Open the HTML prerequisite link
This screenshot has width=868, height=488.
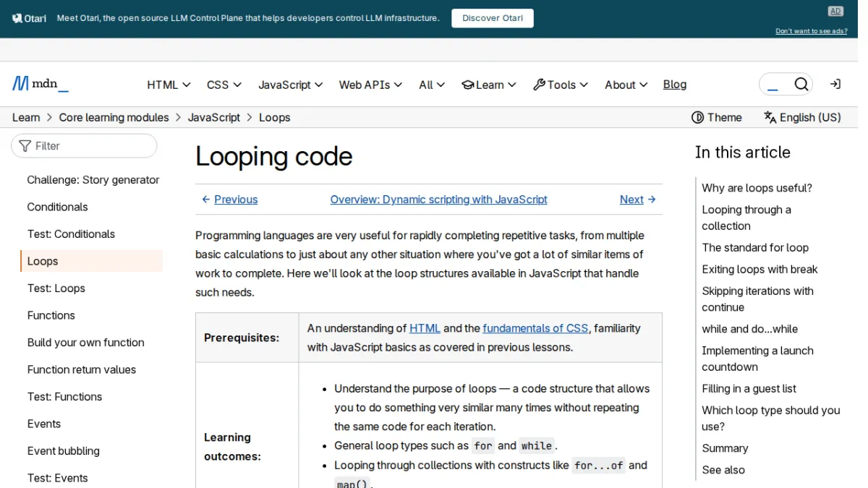(x=425, y=328)
